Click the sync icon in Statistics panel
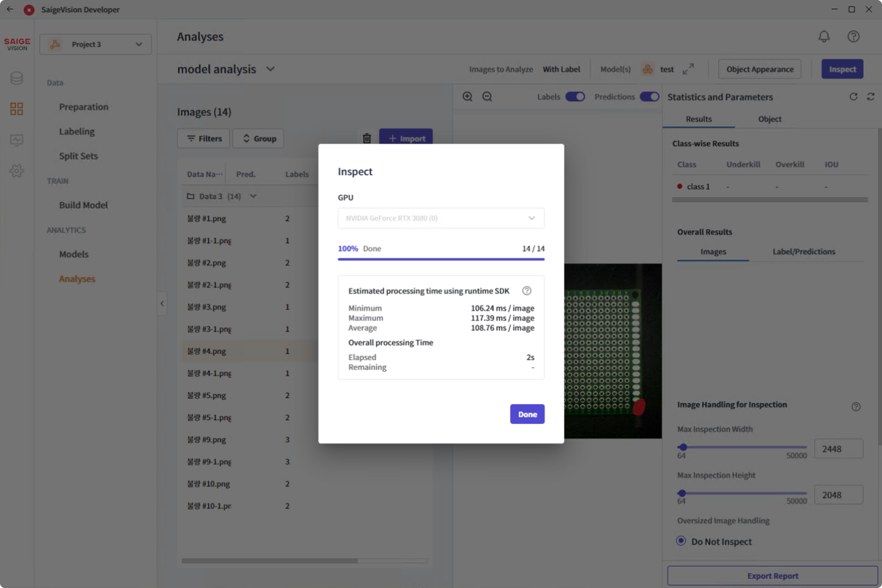Screen dimensions: 882x588 tap(870, 97)
